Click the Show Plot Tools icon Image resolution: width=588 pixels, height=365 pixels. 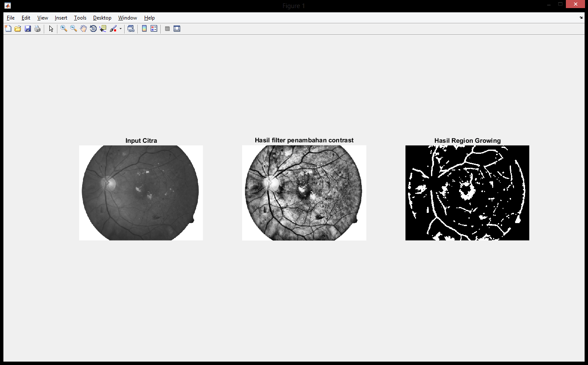tap(177, 29)
